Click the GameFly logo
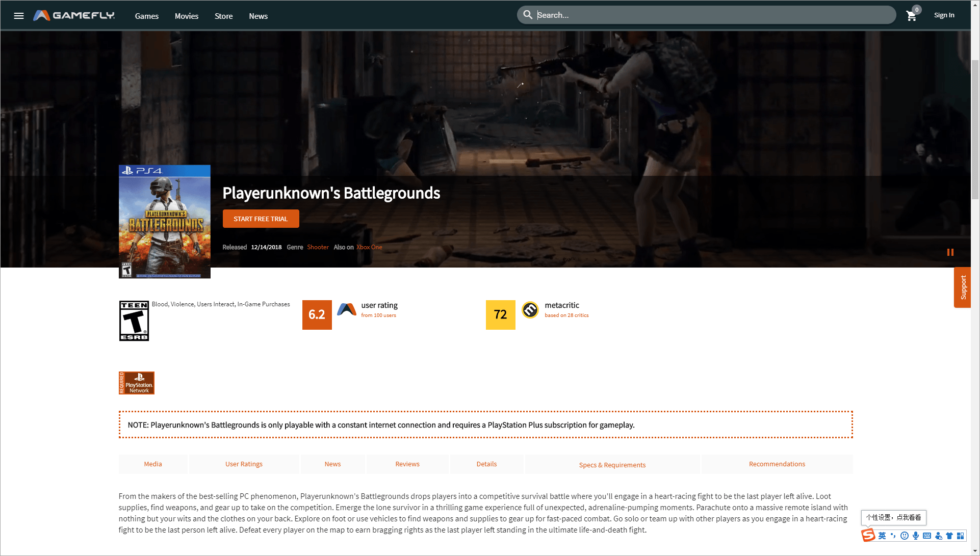The image size is (980, 556). point(73,15)
